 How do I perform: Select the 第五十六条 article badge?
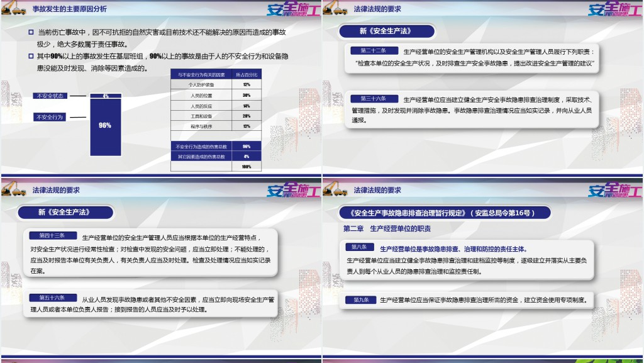coord(52,298)
